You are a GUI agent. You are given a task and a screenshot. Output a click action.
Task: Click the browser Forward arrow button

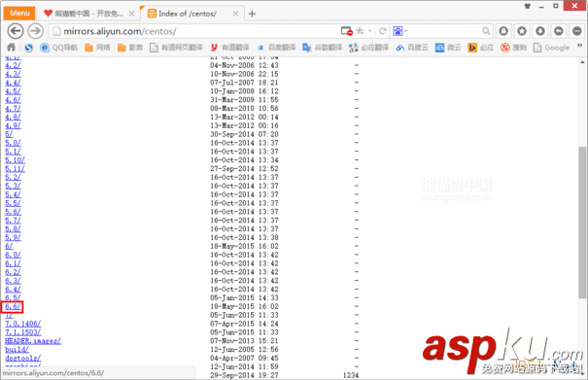(36, 31)
